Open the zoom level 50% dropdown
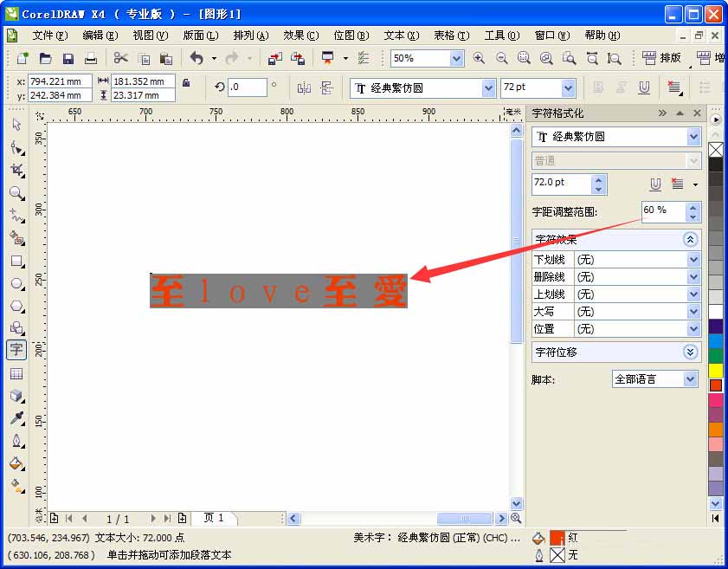 tap(456, 59)
